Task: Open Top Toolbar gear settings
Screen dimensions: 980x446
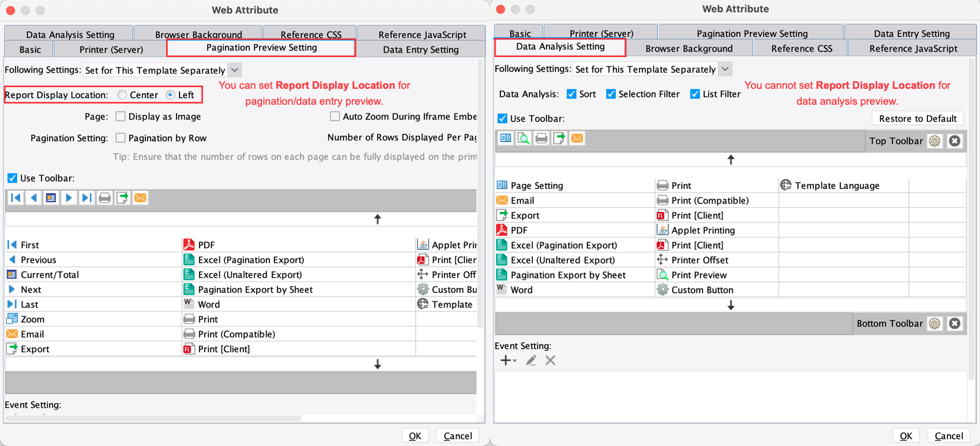Action: 935,141
